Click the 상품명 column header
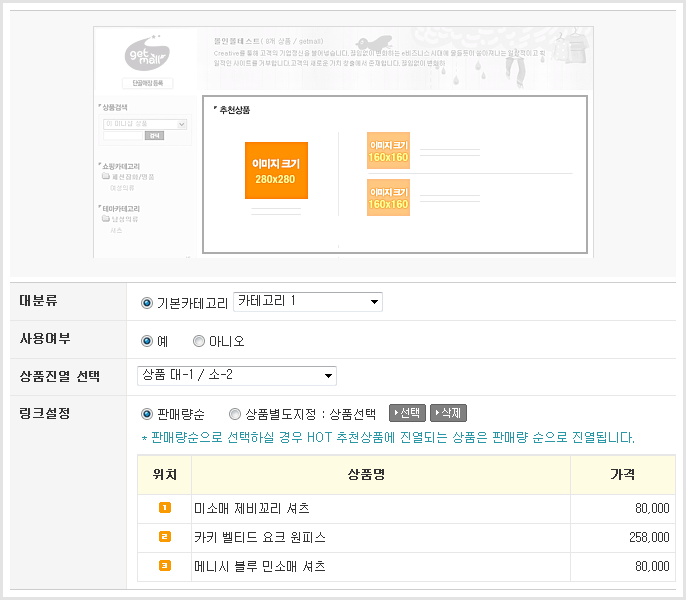Viewport: 686px width, 600px height. coord(380,474)
